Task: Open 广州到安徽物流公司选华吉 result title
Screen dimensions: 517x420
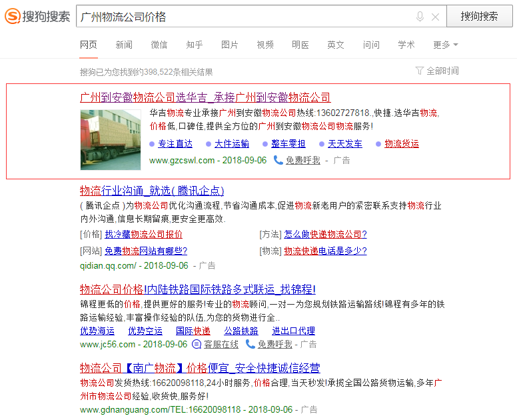Action: click(x=205, y=97)
